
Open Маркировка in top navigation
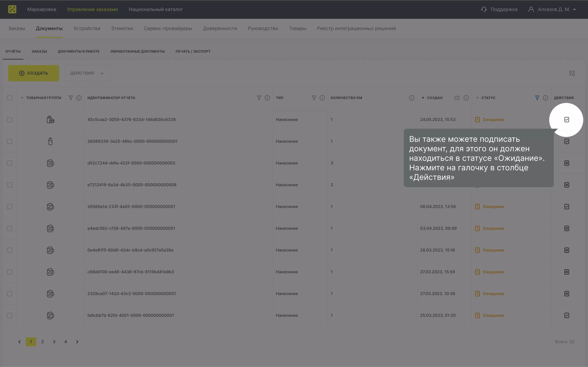(42, 9)
